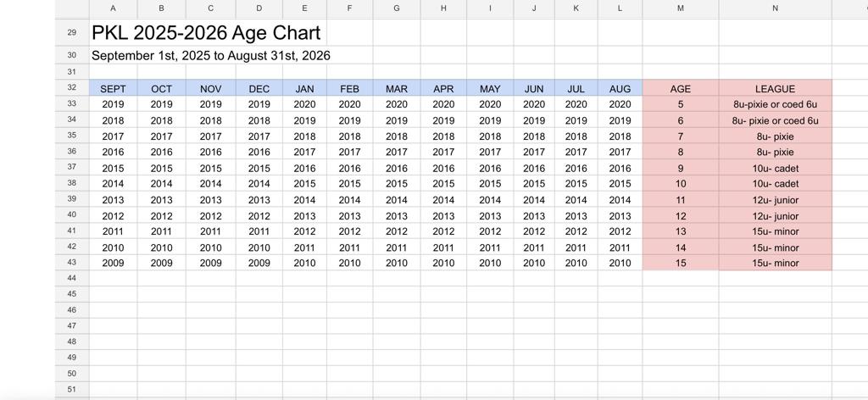The height and width of the screenshot is (400, 868).
Task: Select entire row 29 by row number
Action: pyautogui.click(x=71, y=32)
